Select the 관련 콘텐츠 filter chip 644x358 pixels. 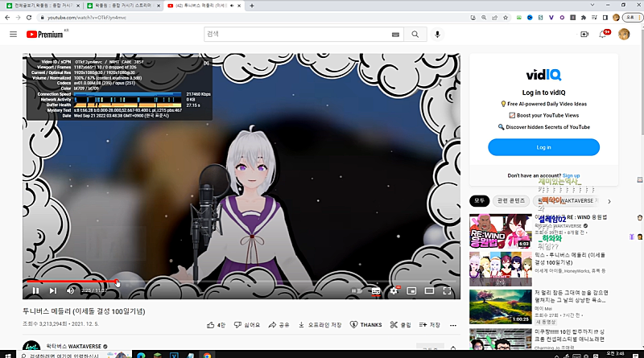pos(511,201)
